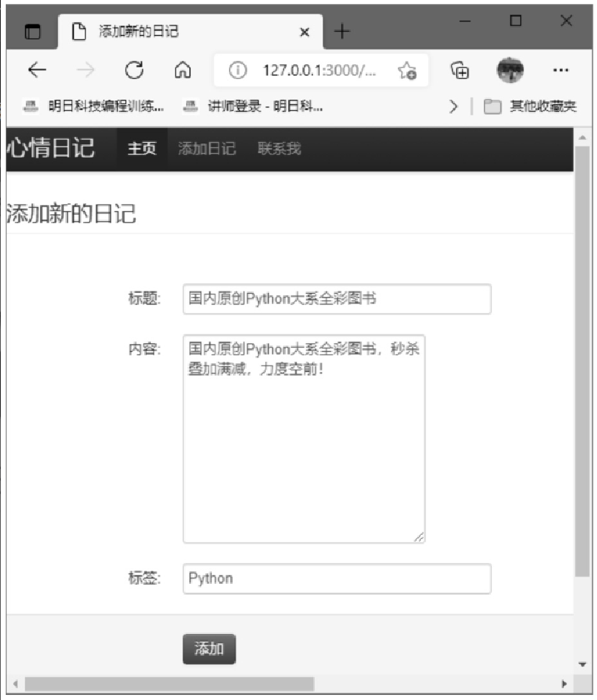
Task: Focus the 标签 input containing Python
Action: 337,579
